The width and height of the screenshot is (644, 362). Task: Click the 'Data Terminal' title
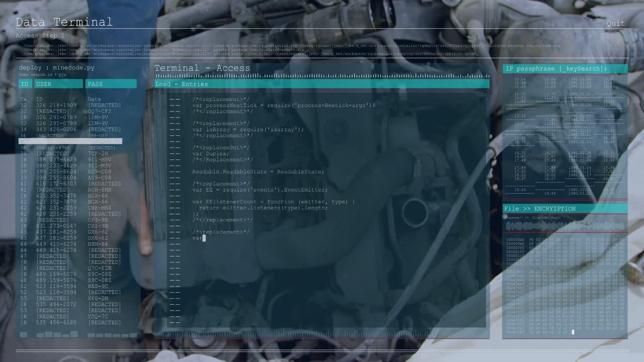(x=64, y=22)
